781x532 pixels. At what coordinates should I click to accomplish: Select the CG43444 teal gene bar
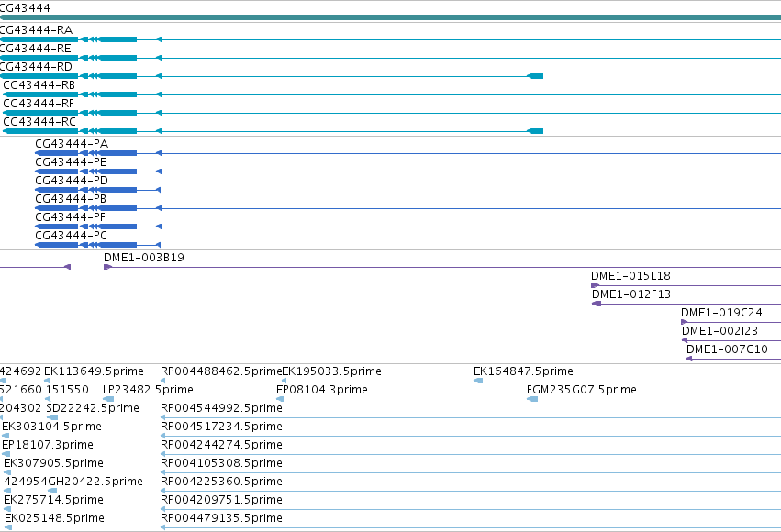[x=391, y=17]
